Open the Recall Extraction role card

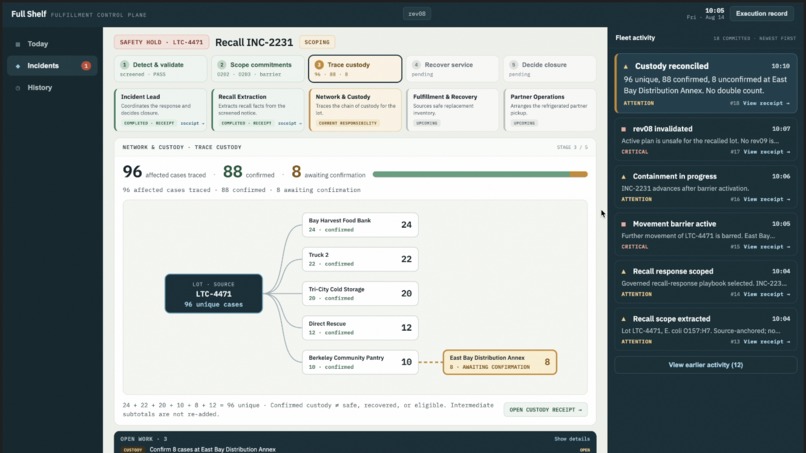coord(258,110)
